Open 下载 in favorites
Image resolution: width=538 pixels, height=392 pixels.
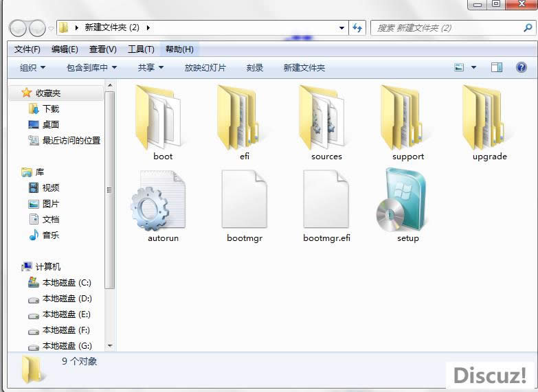[43, 108]
